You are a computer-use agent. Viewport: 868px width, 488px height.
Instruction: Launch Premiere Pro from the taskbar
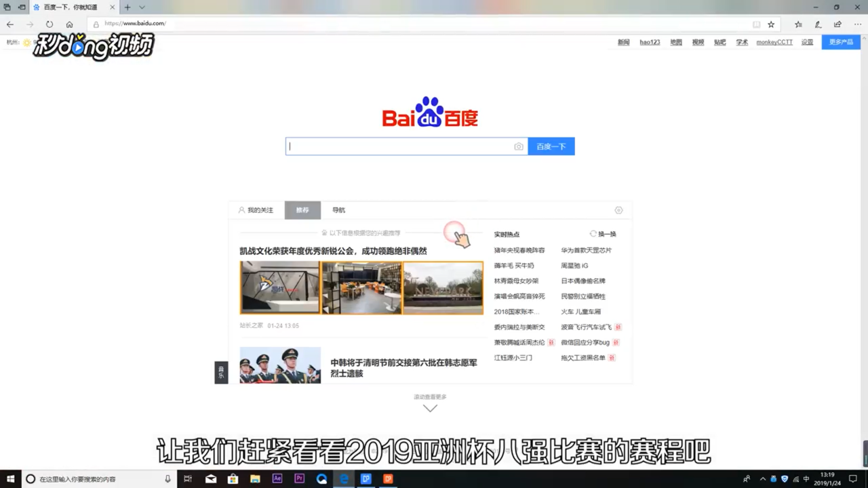pos(299,479)
